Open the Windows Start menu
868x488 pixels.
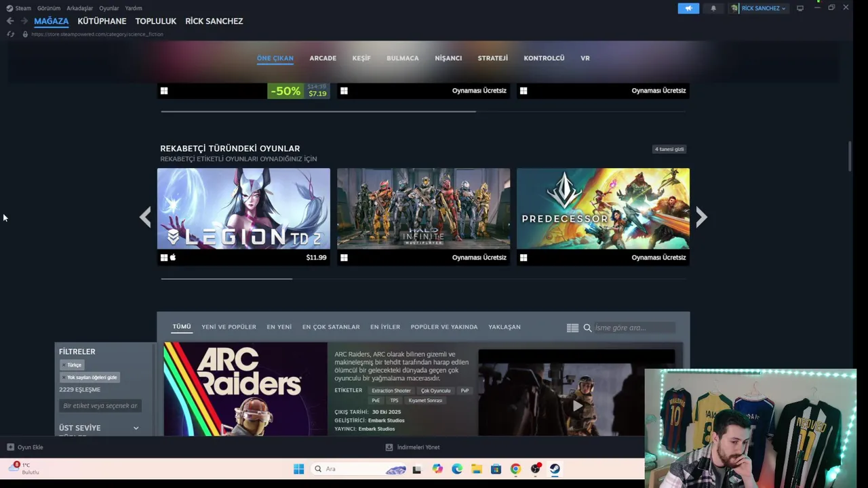[x=298, y=469]
